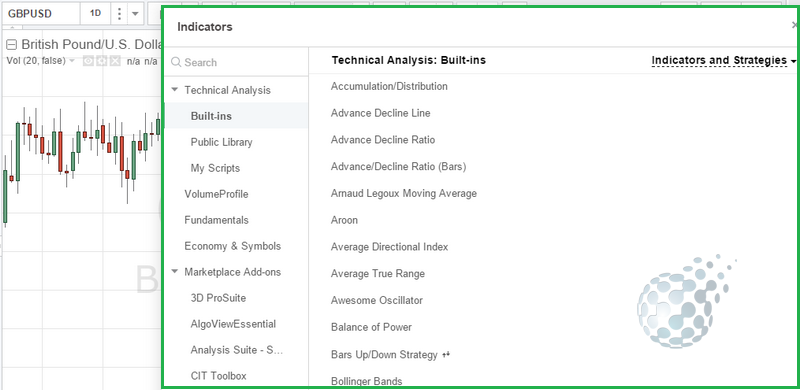Open Vol indicator settings gear

click(x=102, y=61)
